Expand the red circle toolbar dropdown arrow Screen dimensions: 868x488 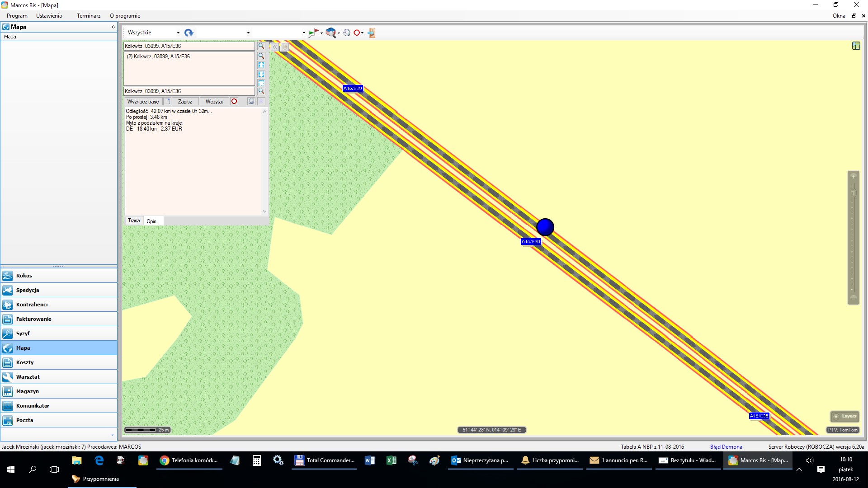(x=363, y=33)
